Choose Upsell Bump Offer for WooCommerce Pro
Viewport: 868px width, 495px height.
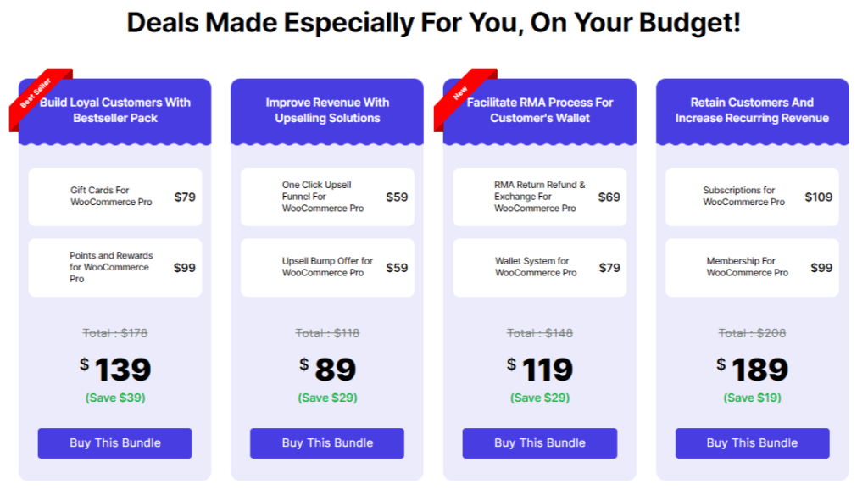[327, 267]
